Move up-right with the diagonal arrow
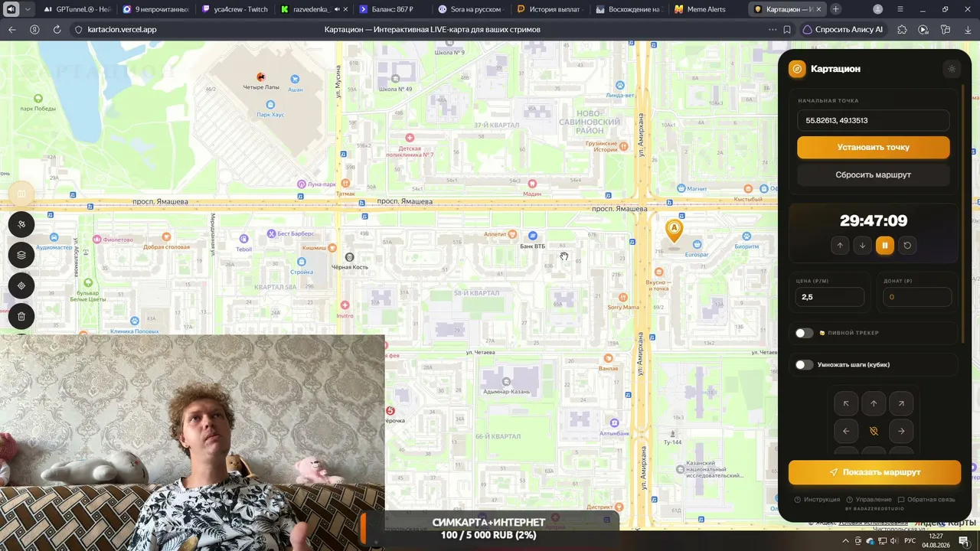Viewport: 980px width, 551px height. pyautogui.click(x=901, y=403)
